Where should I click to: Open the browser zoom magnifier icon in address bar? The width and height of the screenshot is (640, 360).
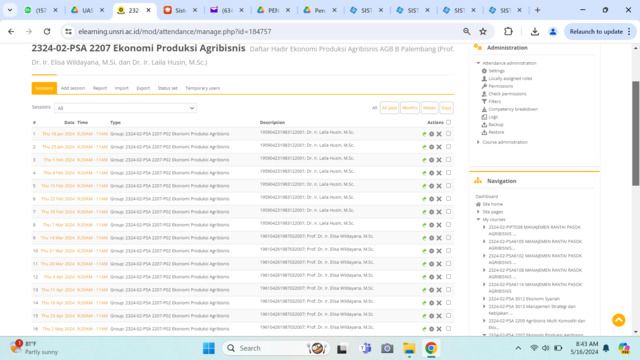tap(467, 31)
